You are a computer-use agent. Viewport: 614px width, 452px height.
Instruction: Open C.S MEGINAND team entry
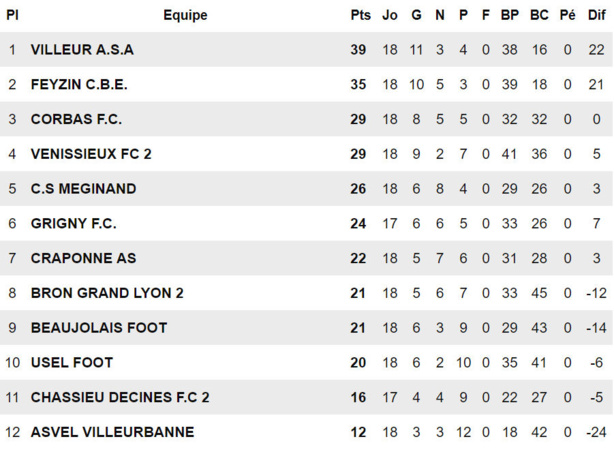[83, 188]
